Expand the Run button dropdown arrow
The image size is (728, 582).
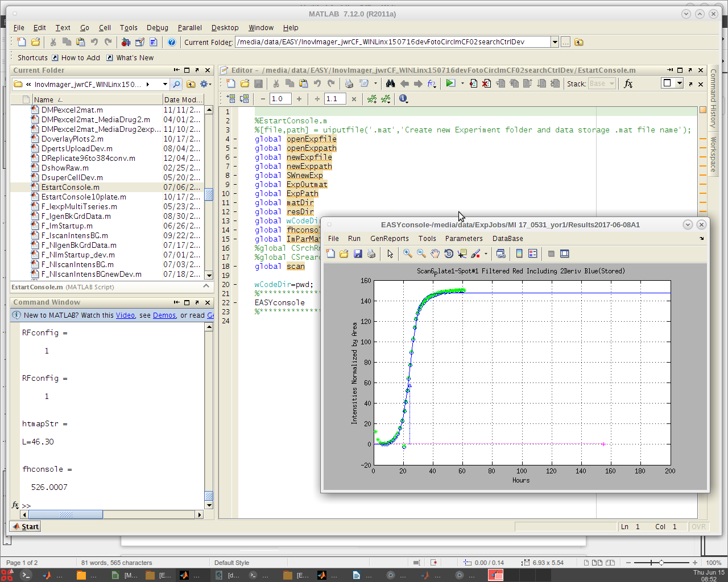(462, 84)
